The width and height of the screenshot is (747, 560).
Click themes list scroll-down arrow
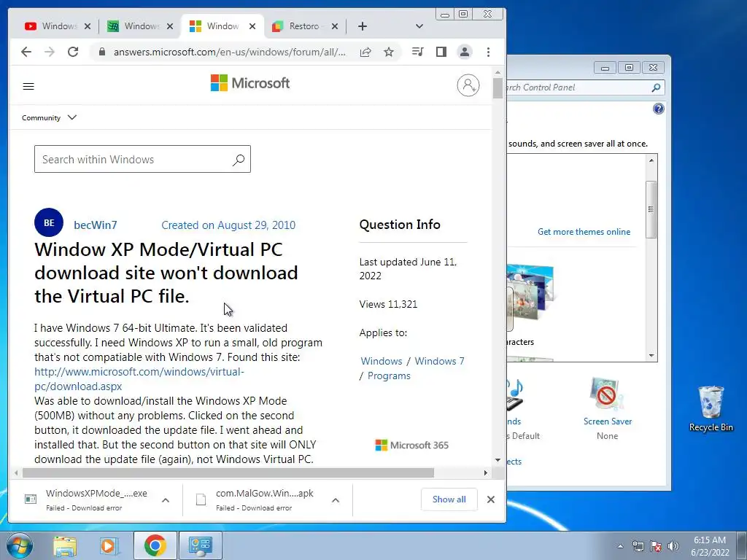(651, 356)
